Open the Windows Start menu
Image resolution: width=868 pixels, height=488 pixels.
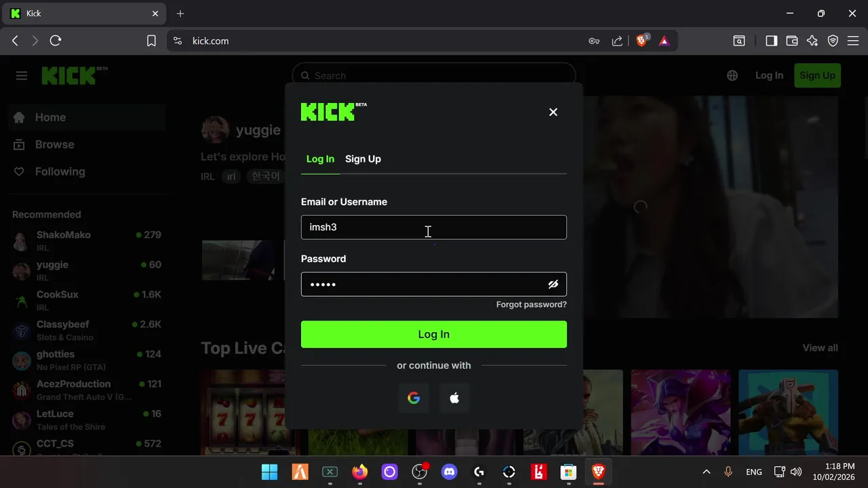[269, 472]
